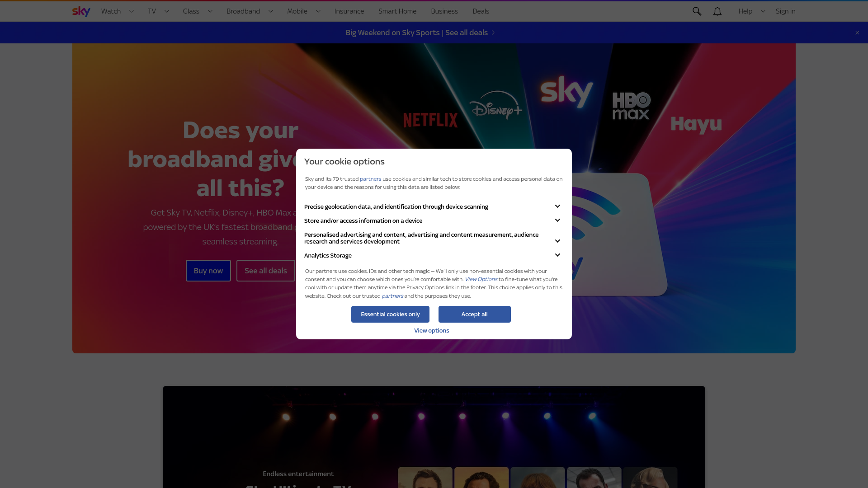Viewport: 868px width, 488px height.
Task: Click Sign in link
Action: (x=785, y=11)
